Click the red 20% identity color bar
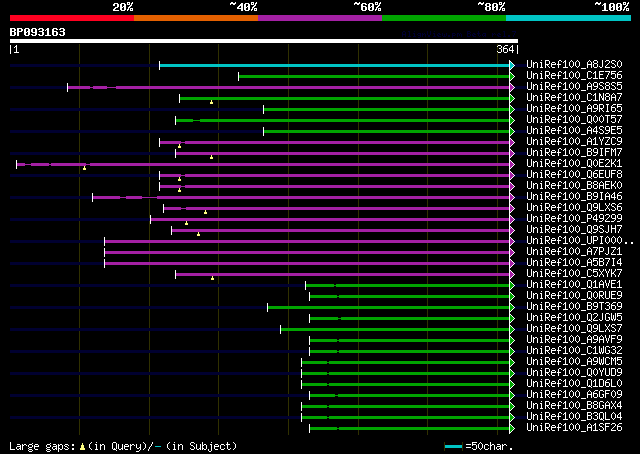The height and width of the screenshot is (454, 640). [72, 18]
